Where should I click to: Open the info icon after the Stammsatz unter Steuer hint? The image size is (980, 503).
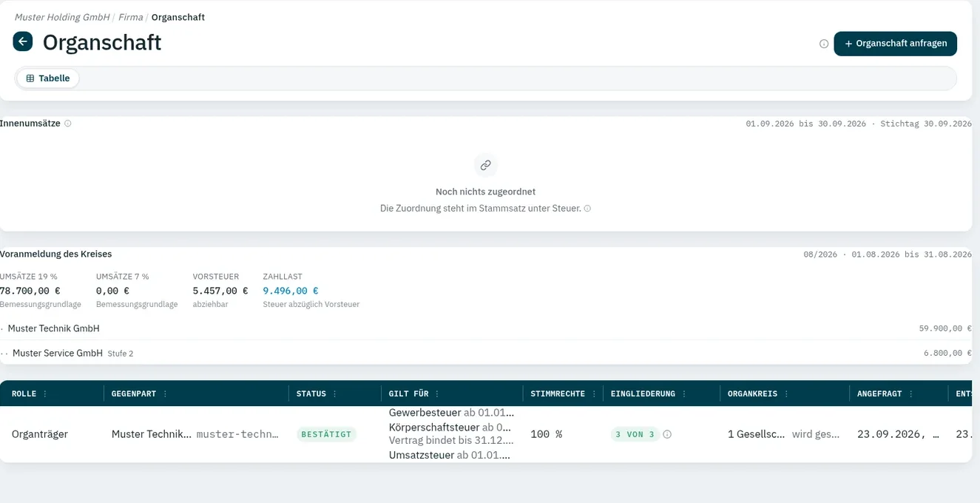point(587,209)
